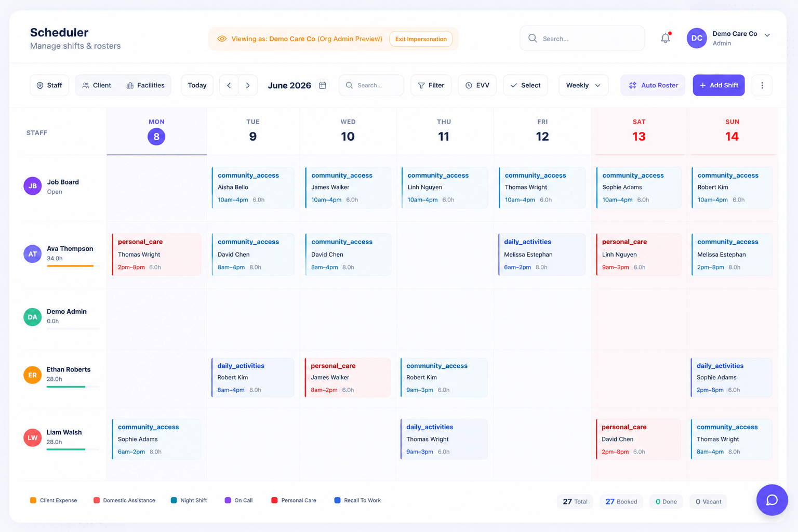Open Ethan Roberts' Wednesday personal_care James Walker shift
This screenshot has width=798, height=532.
[348, 378]
